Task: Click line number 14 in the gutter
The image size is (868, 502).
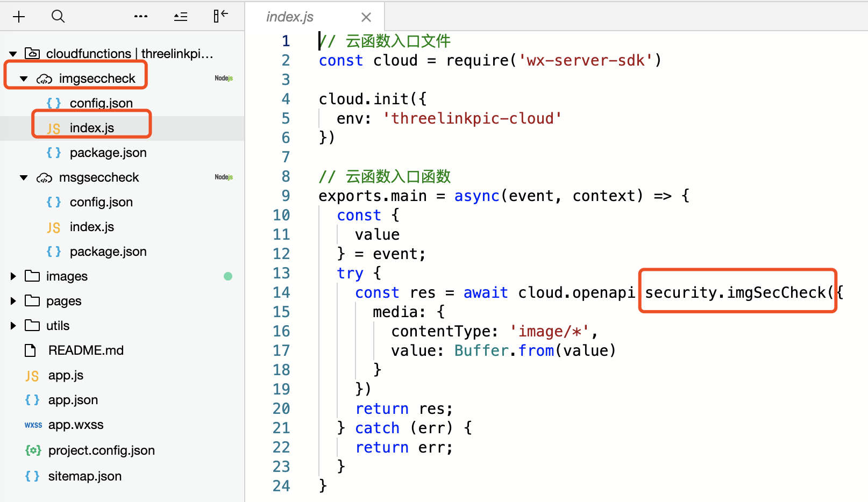Action: (281, 292)
